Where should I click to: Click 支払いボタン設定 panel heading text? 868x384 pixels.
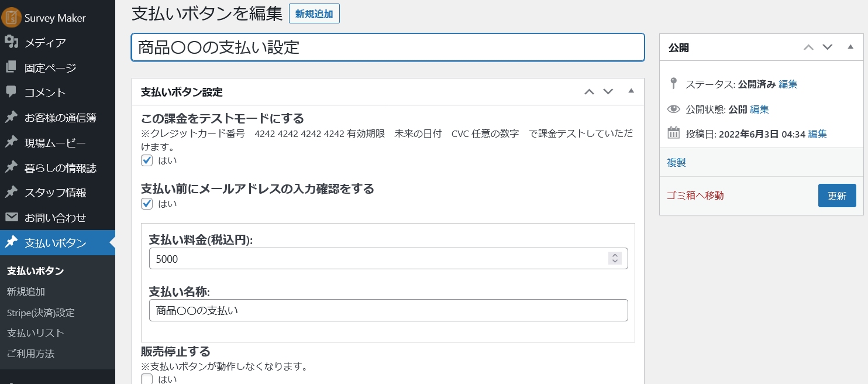pos(182,92)
